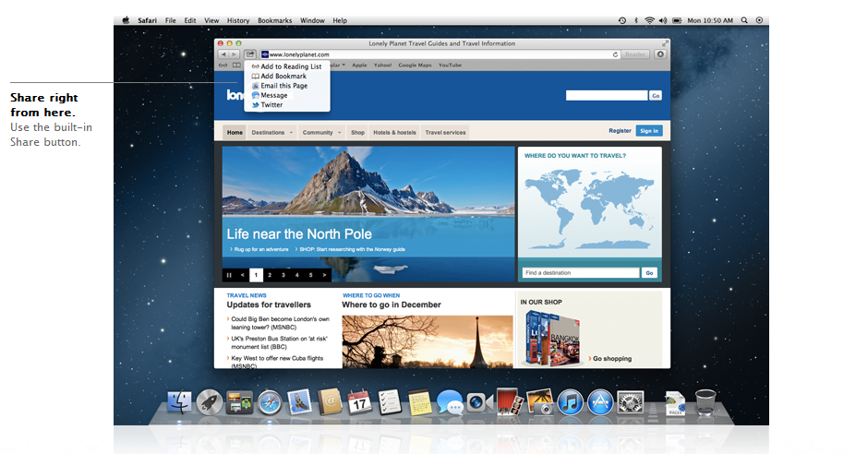Open the Shop tab
868x454 pixels.
click(357, 133)
